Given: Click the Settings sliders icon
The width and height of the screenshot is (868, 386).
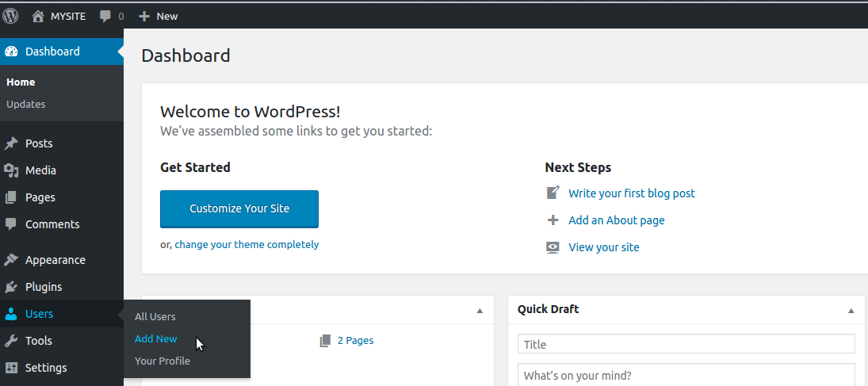Looking at the screenshot, I should [11, 368].
